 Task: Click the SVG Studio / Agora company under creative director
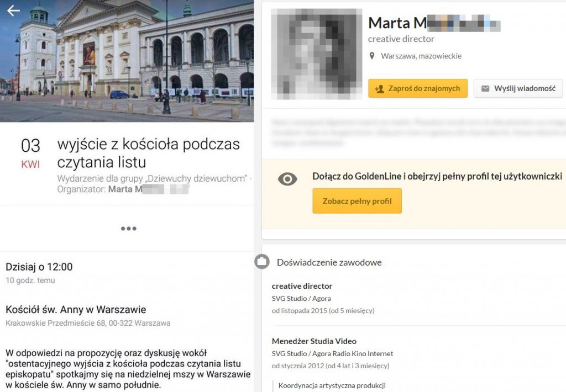301,299
